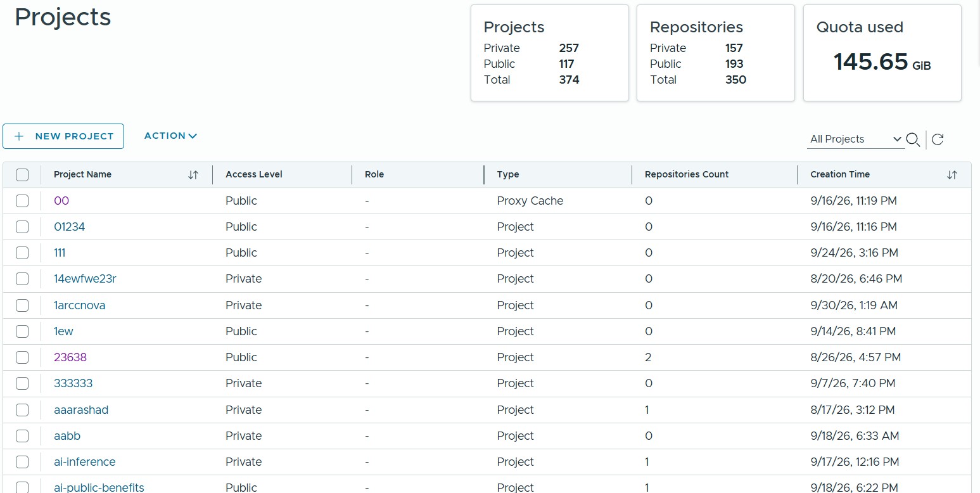This screenshot has height=493, width=980.
Task: Open the ai-inference project
Action: click(x=85, y=462)
